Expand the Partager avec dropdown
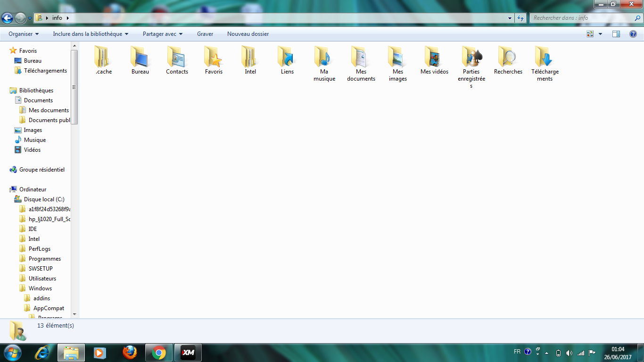This screenshot has width=644, height=362. click(x=163, y=34)
